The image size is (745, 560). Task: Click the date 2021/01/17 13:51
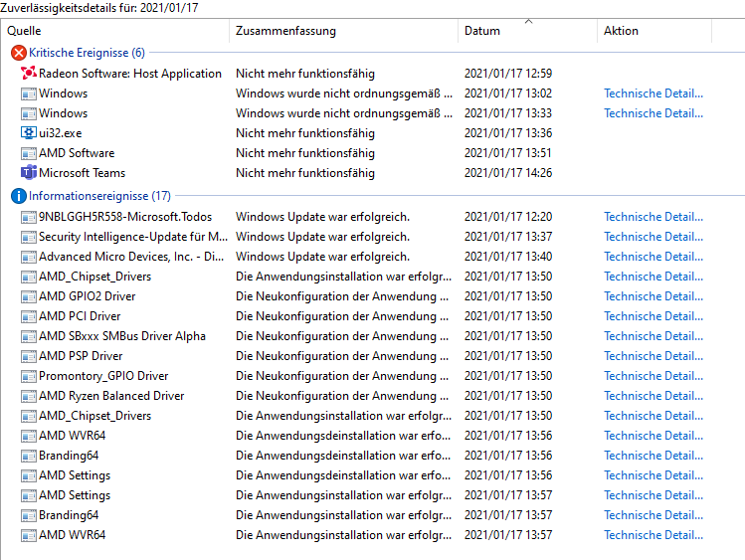tap(508, 153)
